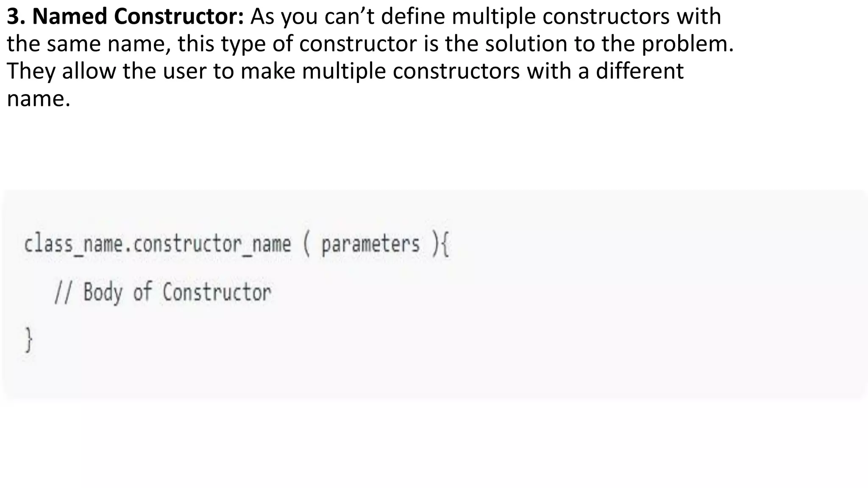This screenshot has height=488, width=868.
Task: Click "constructor_name" in the code snippet
Action: pyautogui.click(x=212, y=244)
